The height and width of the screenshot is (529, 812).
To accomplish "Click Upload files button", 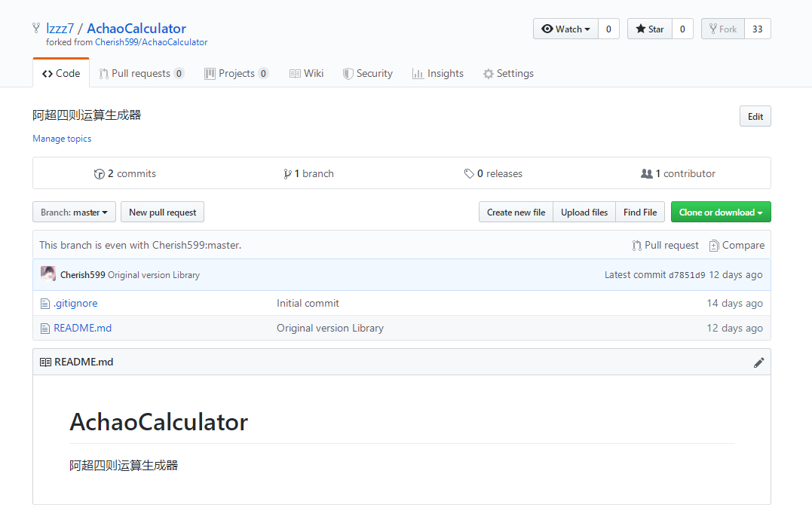I will [x=584, y=213].
